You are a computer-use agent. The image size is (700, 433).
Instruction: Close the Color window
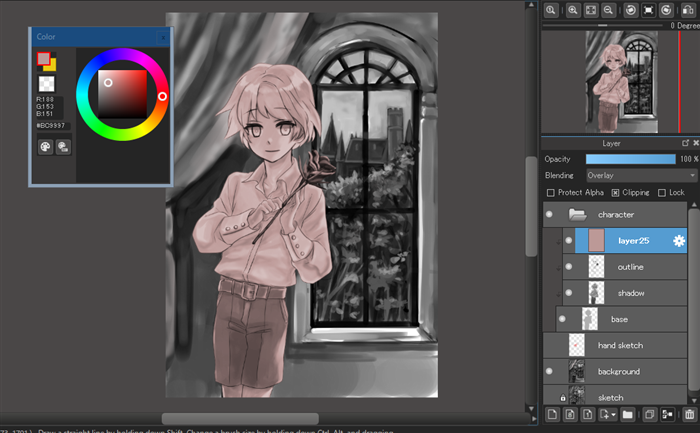(163, 37)
